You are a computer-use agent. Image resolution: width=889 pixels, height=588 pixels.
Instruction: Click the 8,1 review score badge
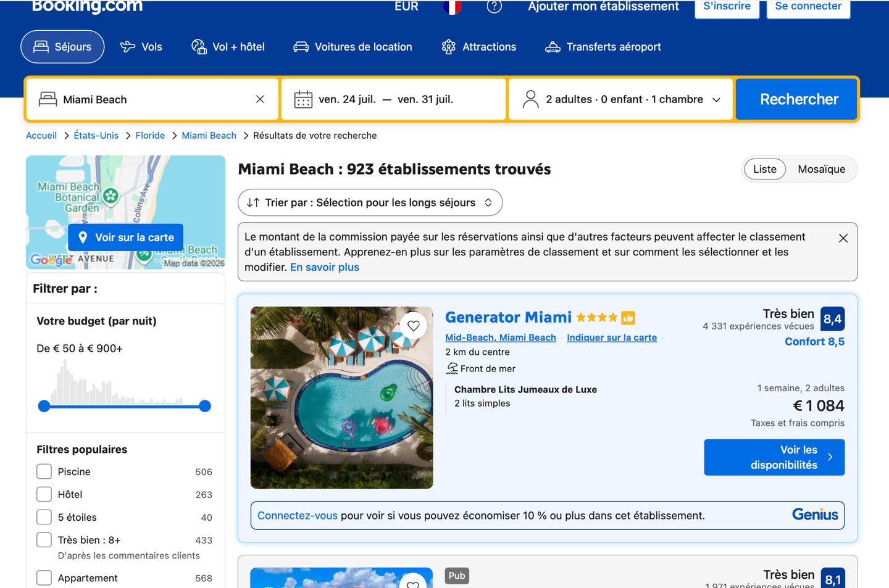pyautogui.click(x=833, y=579)
